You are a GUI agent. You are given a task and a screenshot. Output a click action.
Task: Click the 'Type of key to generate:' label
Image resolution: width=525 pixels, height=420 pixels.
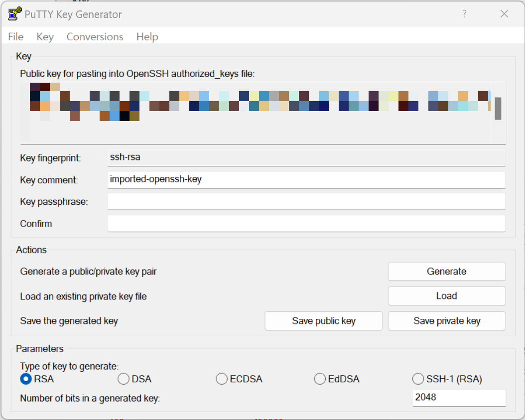click(69, 366)
